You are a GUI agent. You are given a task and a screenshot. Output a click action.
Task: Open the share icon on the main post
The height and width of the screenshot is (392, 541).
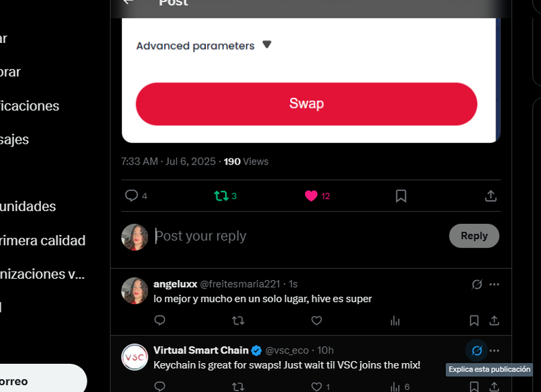490,196
